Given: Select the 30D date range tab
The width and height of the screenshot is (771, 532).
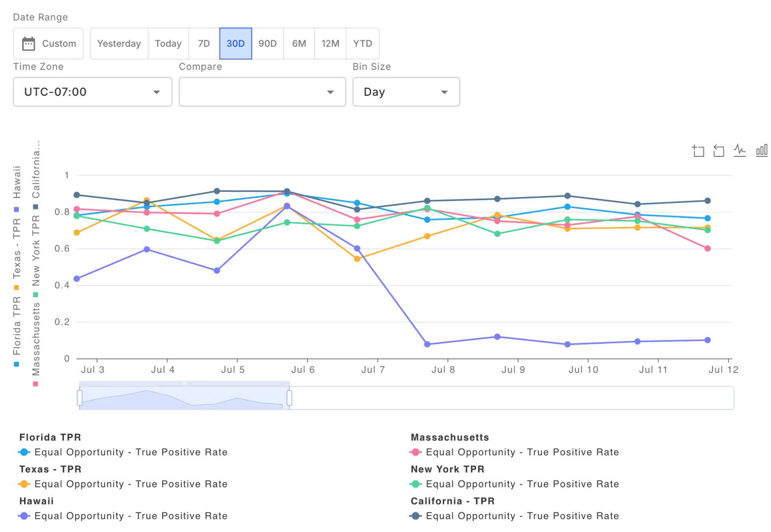Looking at the screenshot, I should point(235,43).
